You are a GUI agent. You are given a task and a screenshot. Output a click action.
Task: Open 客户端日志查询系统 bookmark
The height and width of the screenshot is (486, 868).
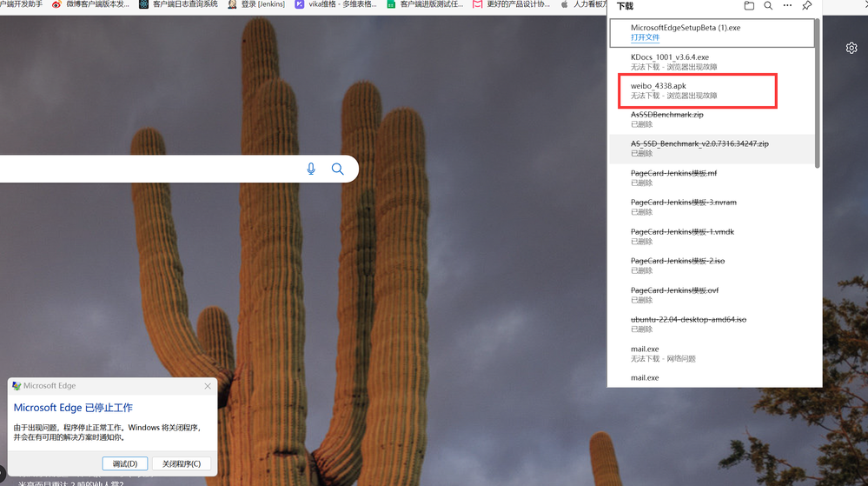179,3
